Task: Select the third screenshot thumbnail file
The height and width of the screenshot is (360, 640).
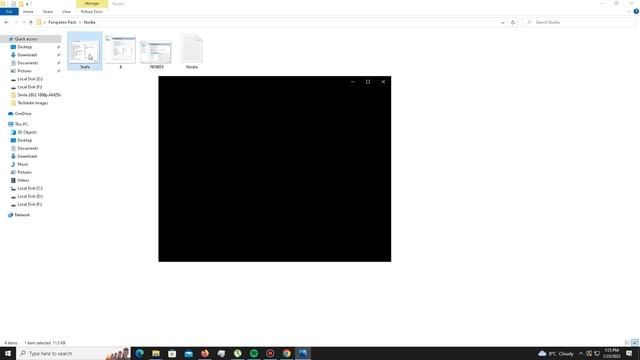Action: click(x=156, y=53)
